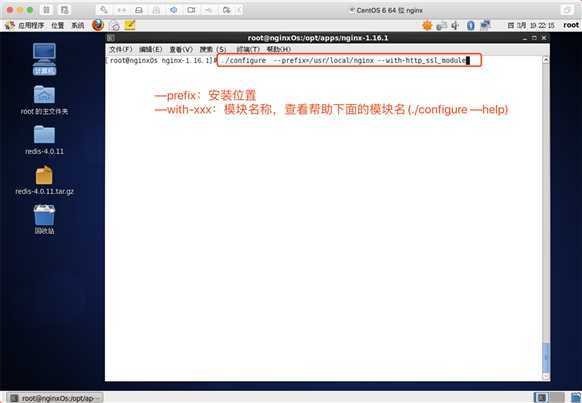This screenshot has width=582, height=403.
Task: Click the terminal window menu icon in its title bar
Action: click(x=111, y=38)
